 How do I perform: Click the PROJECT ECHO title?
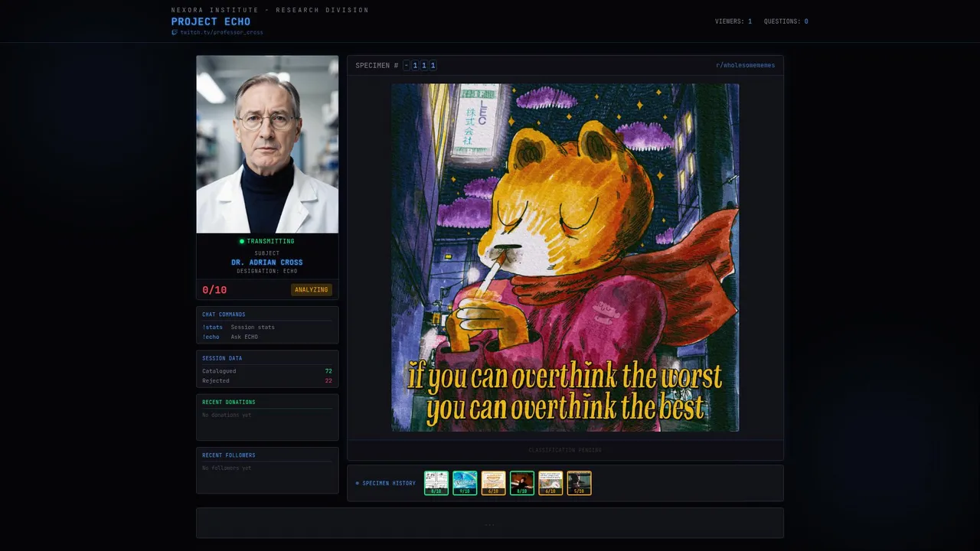[211, 21]
